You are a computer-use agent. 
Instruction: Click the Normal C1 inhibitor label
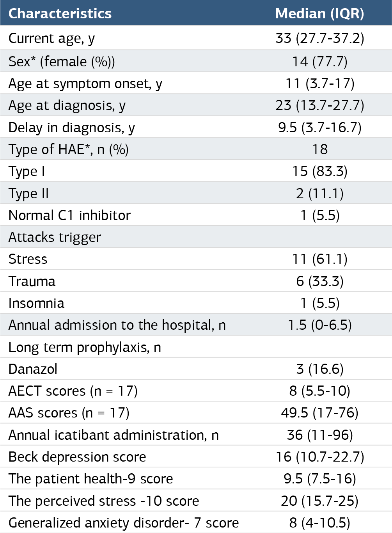[69, 215]
